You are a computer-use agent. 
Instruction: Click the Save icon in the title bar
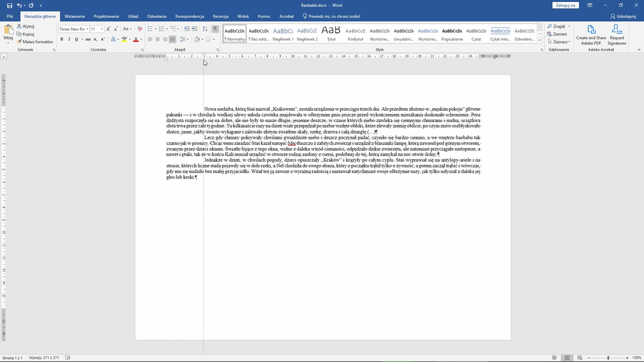tap(8, 5)
